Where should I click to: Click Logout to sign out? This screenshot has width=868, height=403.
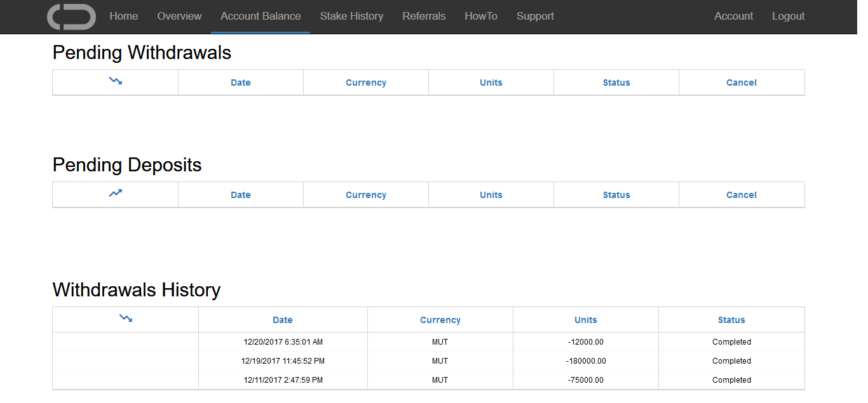(788, 16)
